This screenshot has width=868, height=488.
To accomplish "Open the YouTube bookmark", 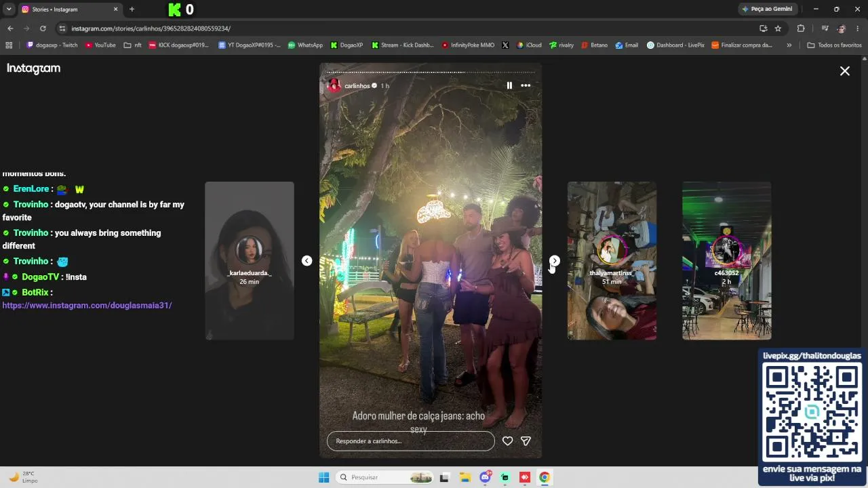I will [100, 45].
